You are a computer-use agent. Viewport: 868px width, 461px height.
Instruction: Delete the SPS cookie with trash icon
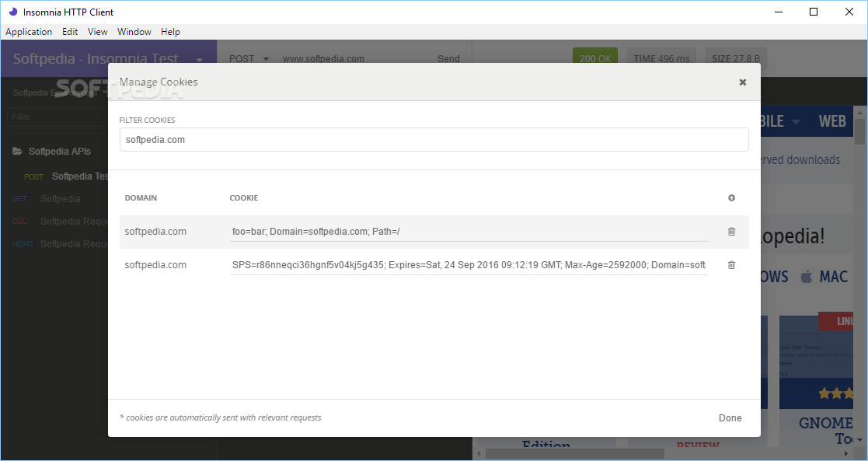pyautogui.click(x=731, y=265)
